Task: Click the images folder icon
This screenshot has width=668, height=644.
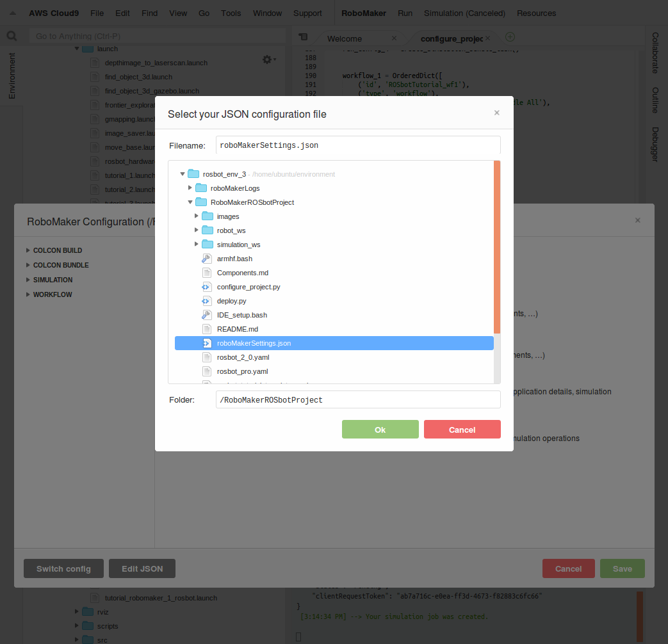Action: point(208,216)
